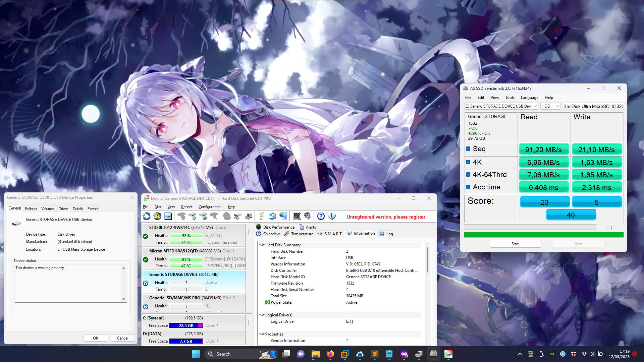Switch to the S.M.A.R.T. tab
The width and height of the screenshot is (644, 362).
click(330, 234)
